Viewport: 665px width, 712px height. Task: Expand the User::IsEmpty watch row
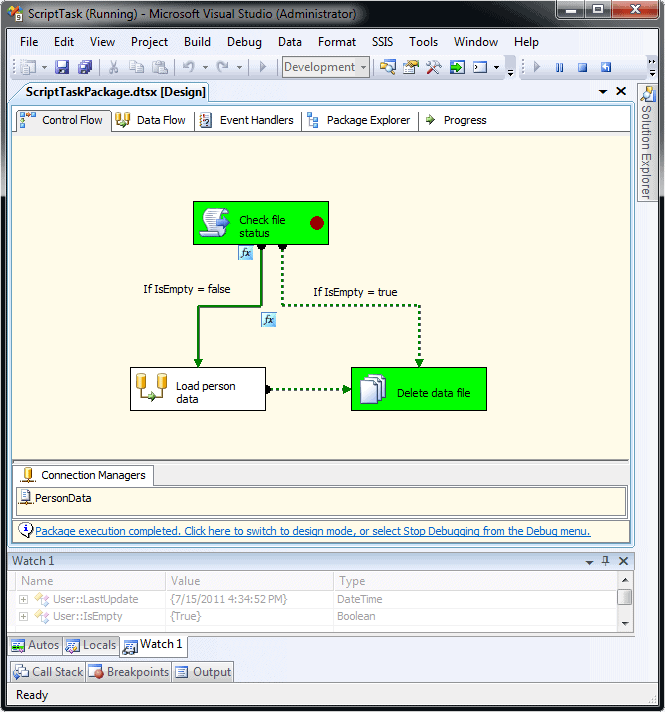24,616
